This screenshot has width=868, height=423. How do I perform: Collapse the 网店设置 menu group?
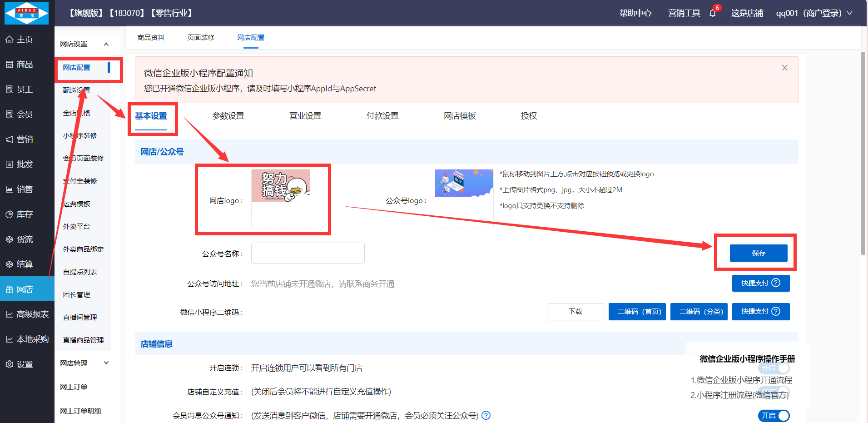click(x=106, y=44)
